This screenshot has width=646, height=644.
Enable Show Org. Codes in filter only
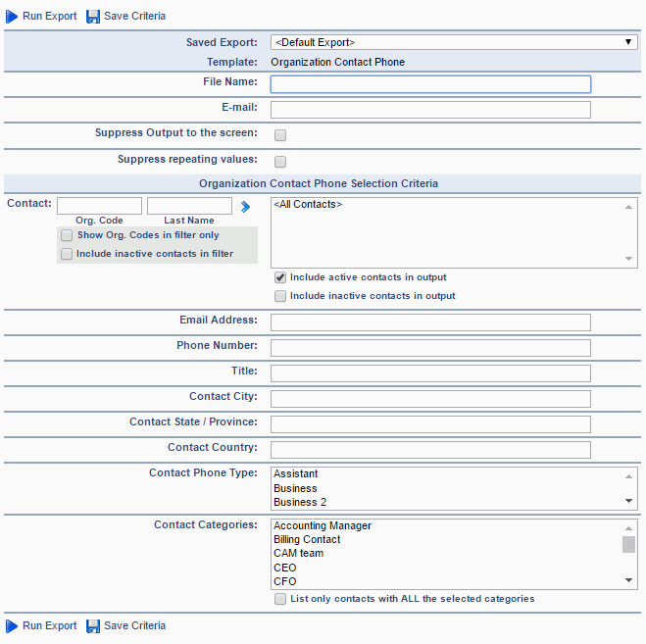pos(67,235)
